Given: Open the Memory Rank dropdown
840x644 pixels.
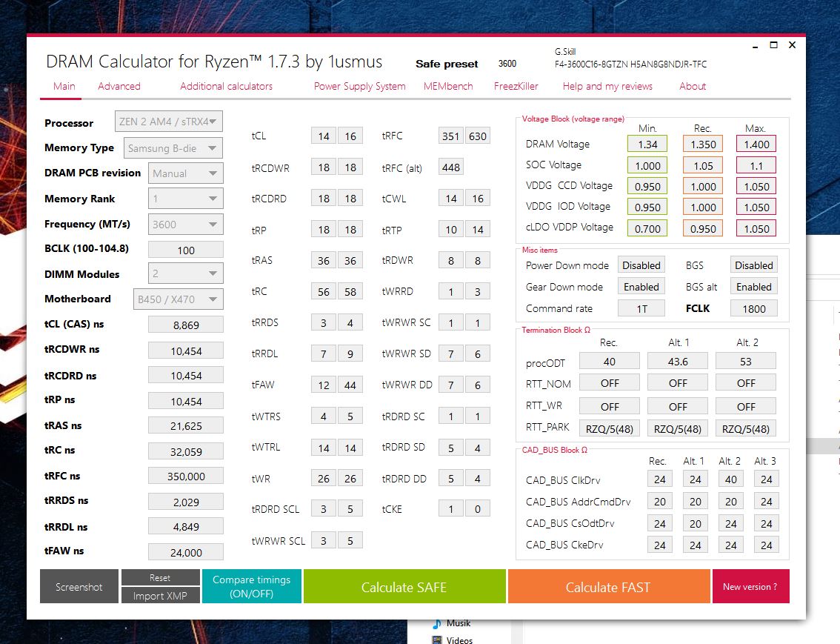Looking at the screenshot, I should tap(185, 199).
